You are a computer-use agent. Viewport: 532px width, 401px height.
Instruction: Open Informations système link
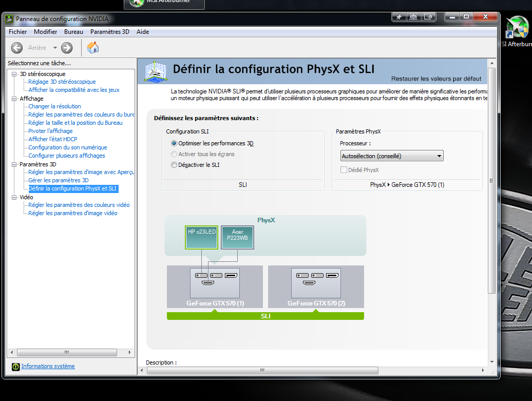click(48, 367)
